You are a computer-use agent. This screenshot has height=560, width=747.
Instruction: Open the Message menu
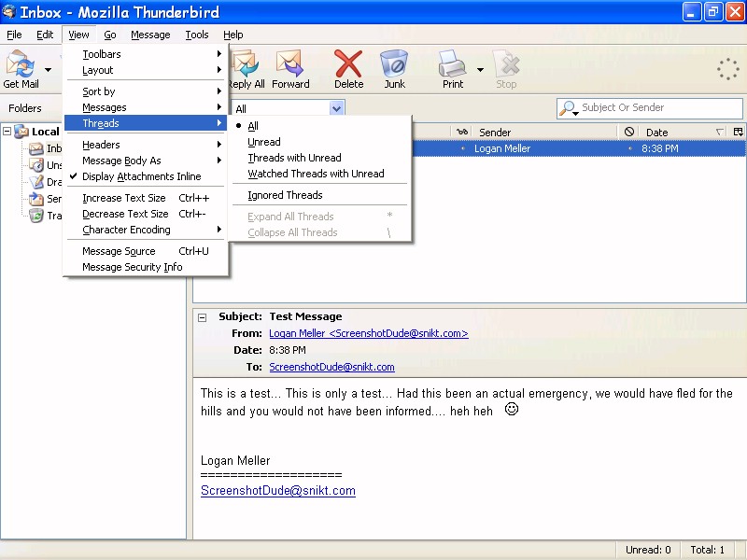tap(150, 35)
